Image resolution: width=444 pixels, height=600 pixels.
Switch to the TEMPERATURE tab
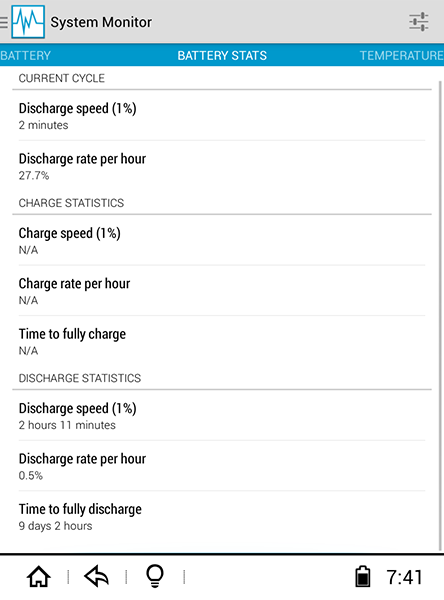pyautogui.click(x=402, y=55)
